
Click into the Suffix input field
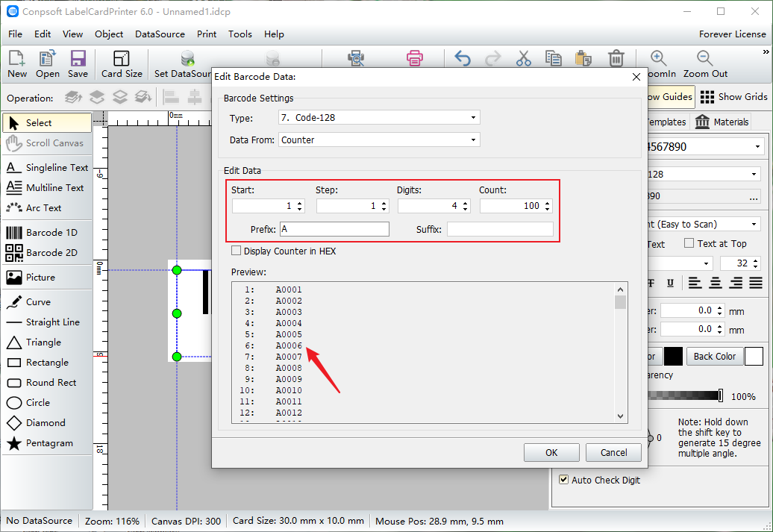500,229
